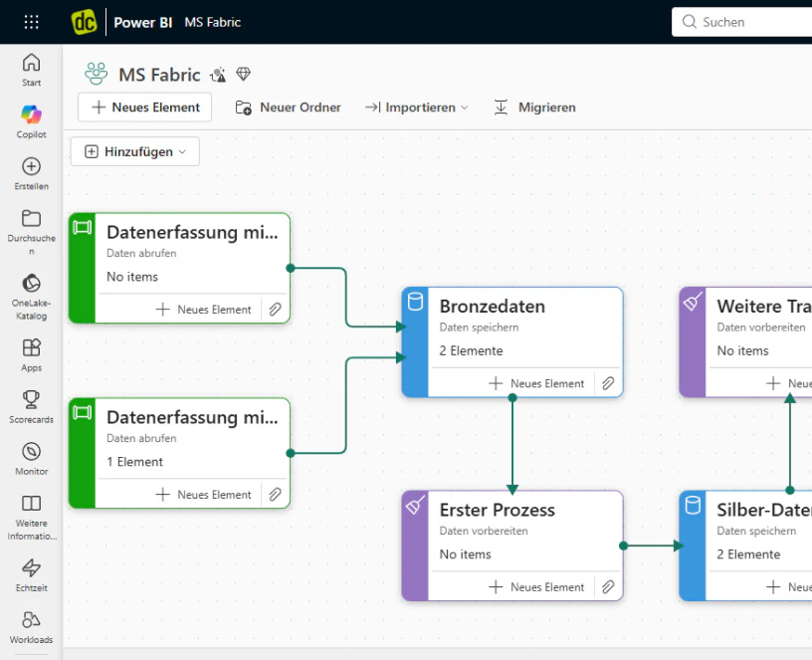The image size is (812, 660).
Task: Open Workloads in sidebar
Action: (x=31, y=627)
